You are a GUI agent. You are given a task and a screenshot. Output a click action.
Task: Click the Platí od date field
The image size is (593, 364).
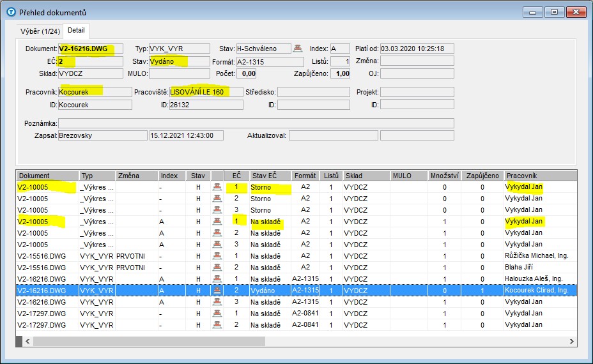point(417,49)
